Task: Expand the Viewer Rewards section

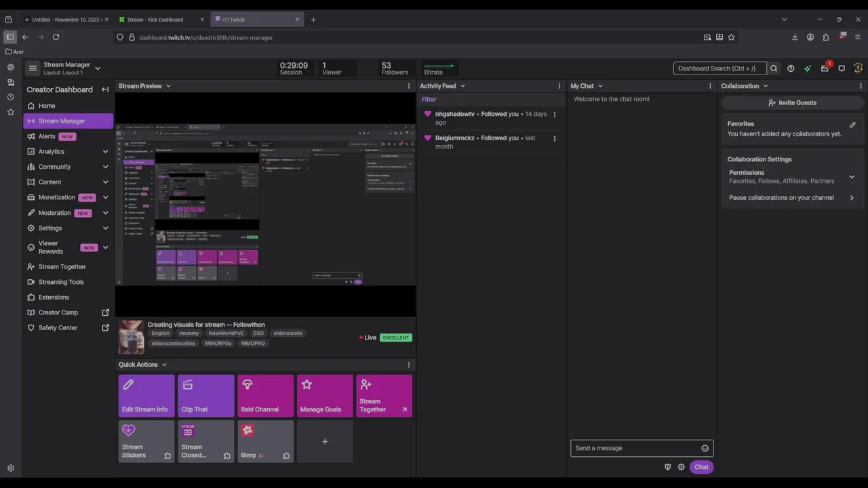Action: [105, 247]
